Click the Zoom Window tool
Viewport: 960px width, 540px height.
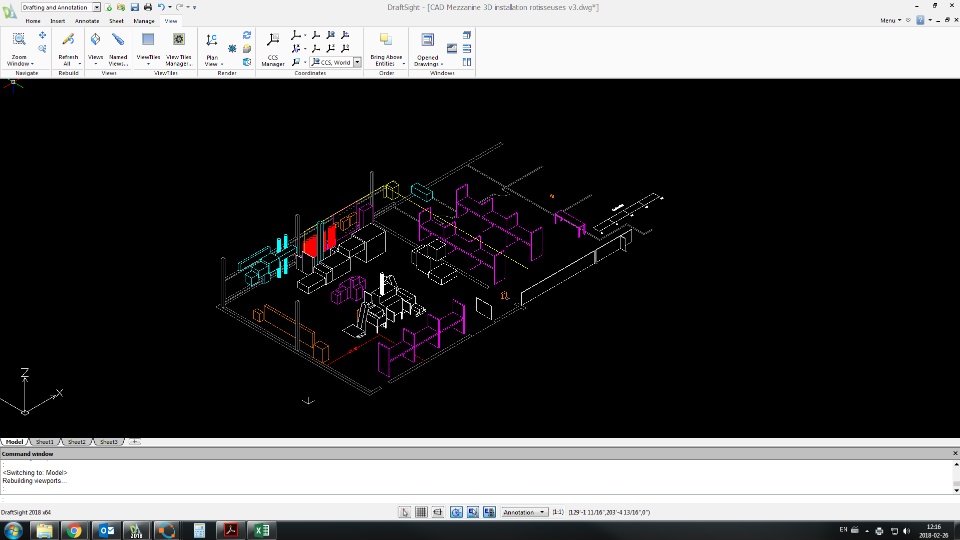pos(19,40)
